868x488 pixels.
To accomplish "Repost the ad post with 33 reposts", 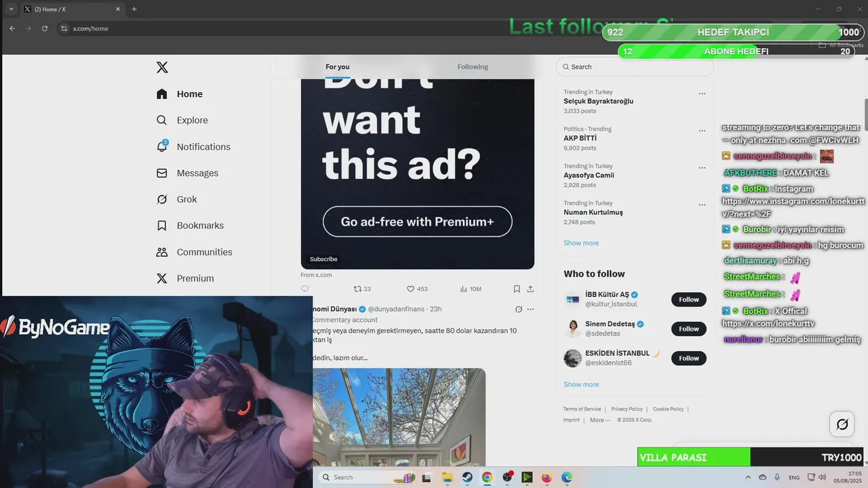I will pos(362,289).
